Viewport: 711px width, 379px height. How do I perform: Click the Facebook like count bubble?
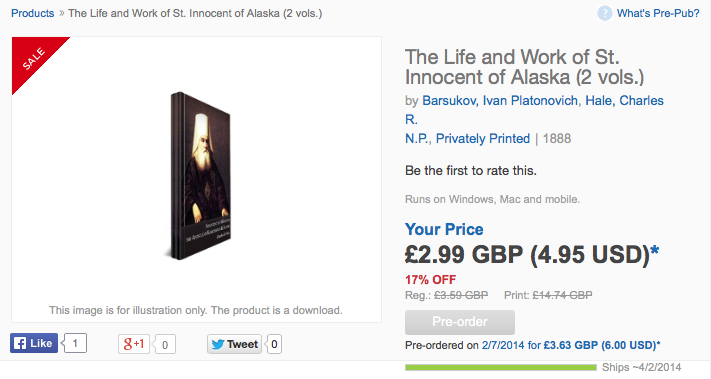pos(75,343)
